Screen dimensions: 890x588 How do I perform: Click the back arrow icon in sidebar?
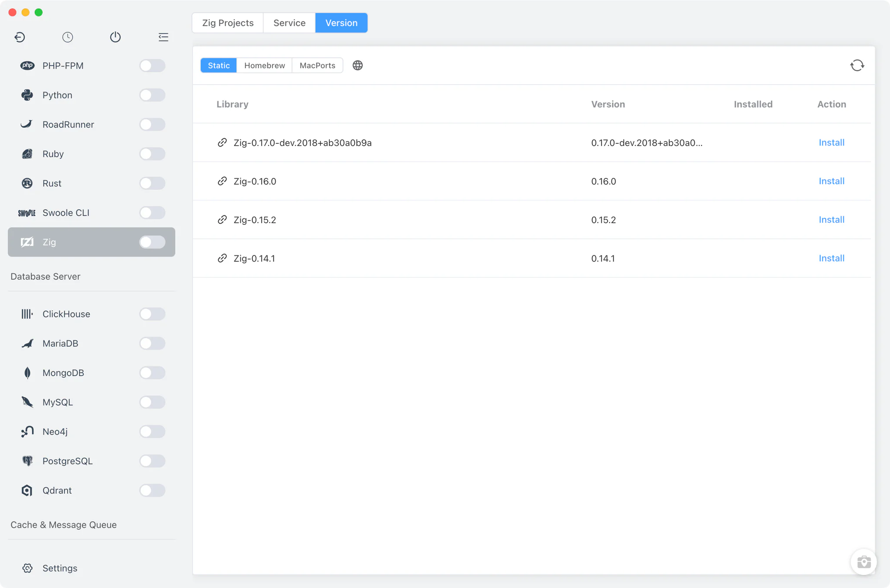(20, 37)
